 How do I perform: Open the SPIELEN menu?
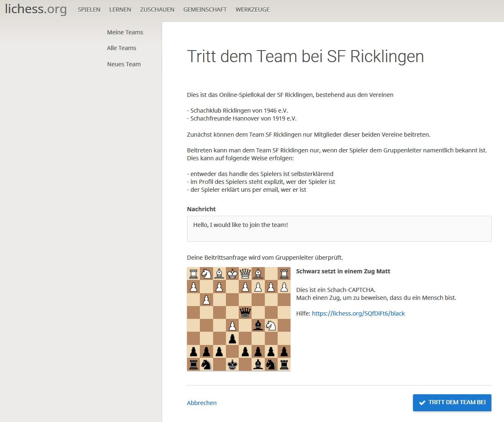[x=89, y=10]
